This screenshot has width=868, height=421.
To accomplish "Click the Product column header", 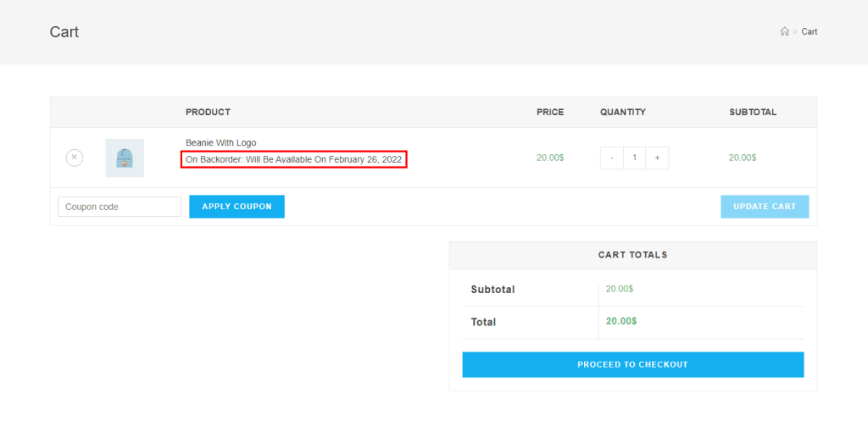I will point(208,112).
